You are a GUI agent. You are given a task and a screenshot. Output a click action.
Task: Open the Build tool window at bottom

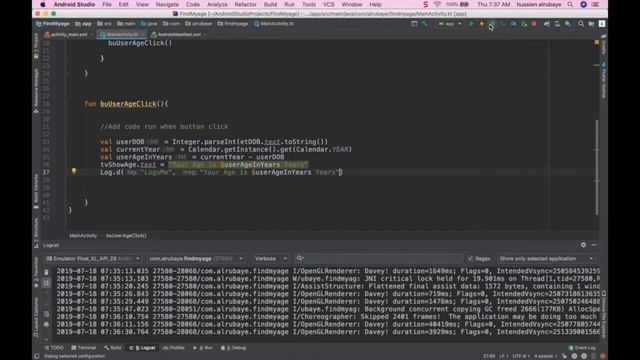(113, 348)
